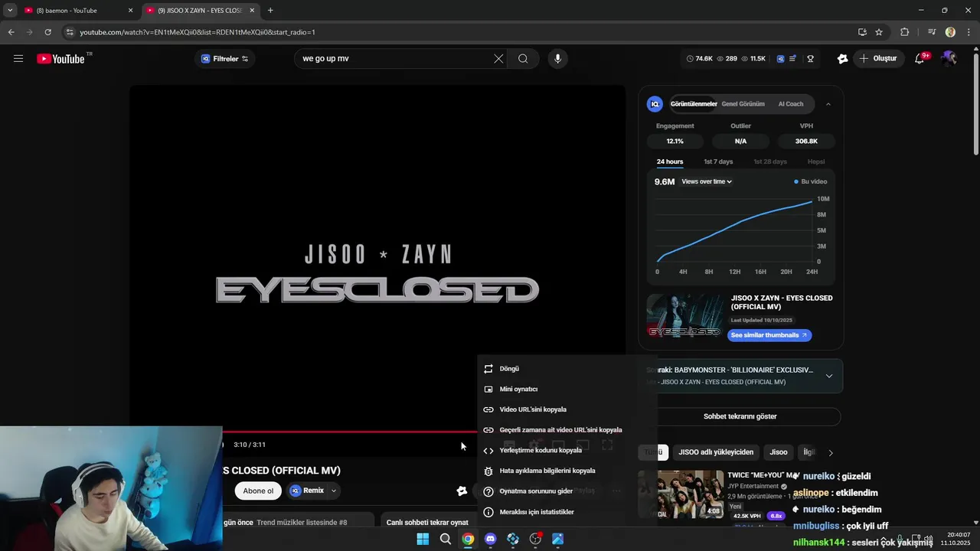
Task: Click Canlı sohbeti tekrar oynat
Action: (427, 522)
